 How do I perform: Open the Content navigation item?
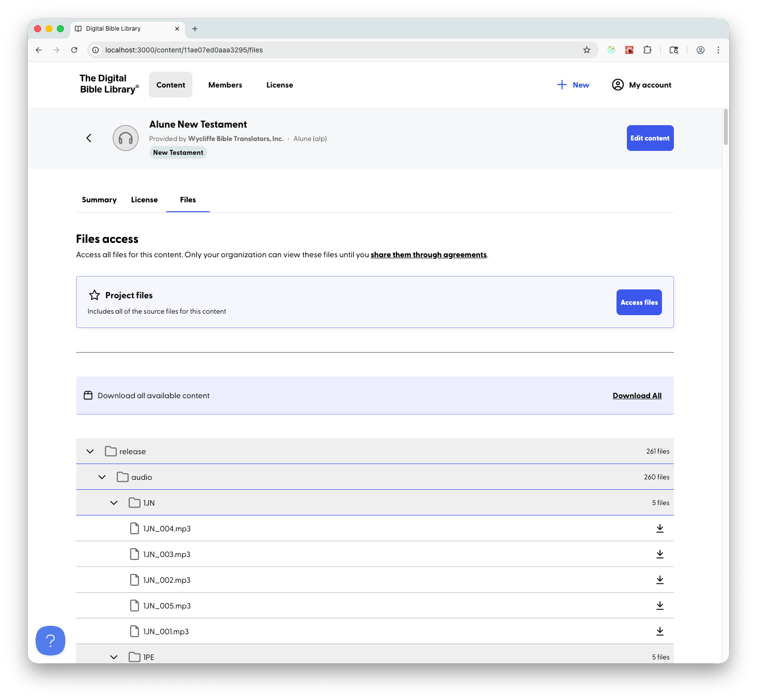pos(171,85)
